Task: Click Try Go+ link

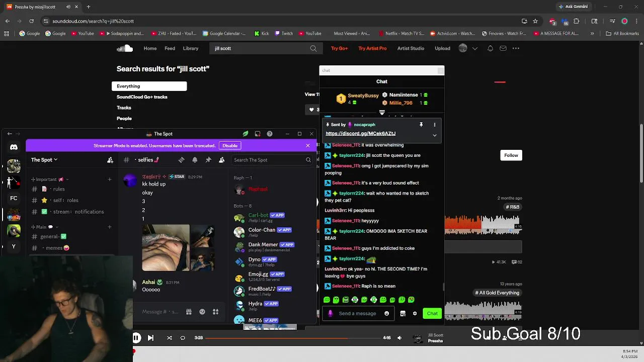Action: (x=340, y=48)
